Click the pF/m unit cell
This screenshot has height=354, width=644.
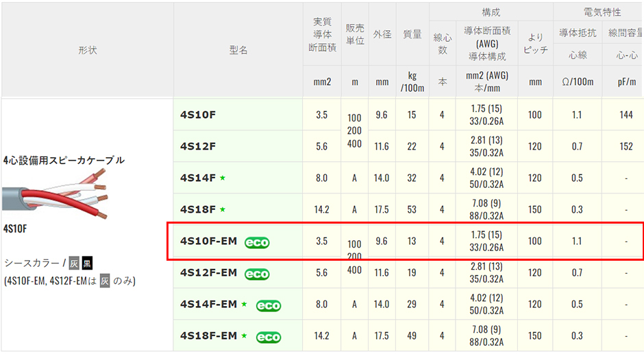click(623, 82)
